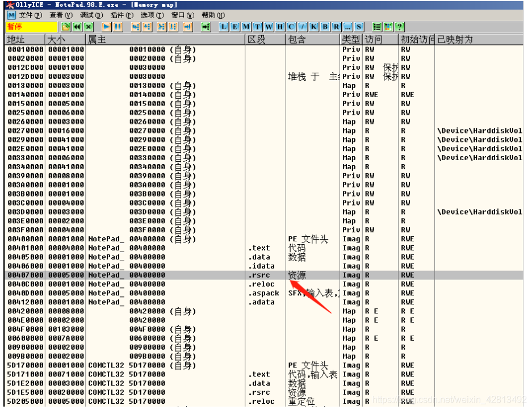Click the help question mark icon
532x410 pixels.
400,27
